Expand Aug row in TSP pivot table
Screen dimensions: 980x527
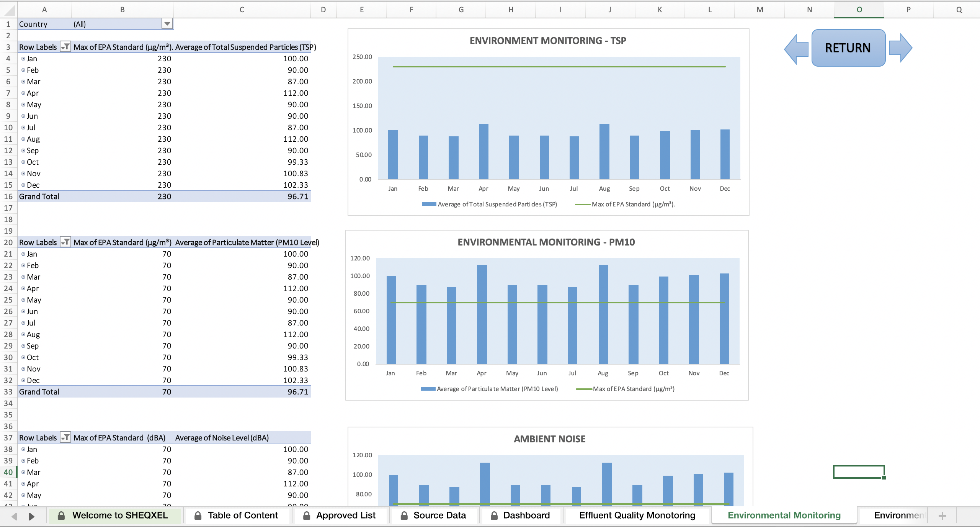pos(23,139)
